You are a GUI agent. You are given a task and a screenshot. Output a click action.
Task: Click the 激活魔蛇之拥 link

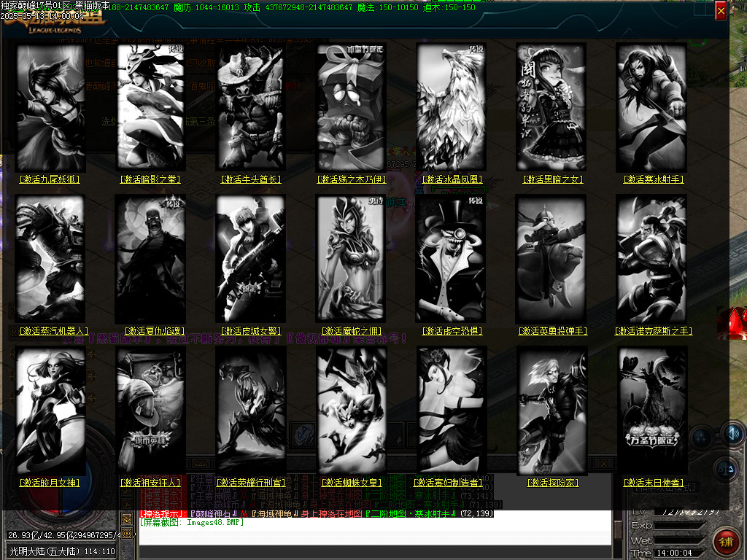[351, 331]
